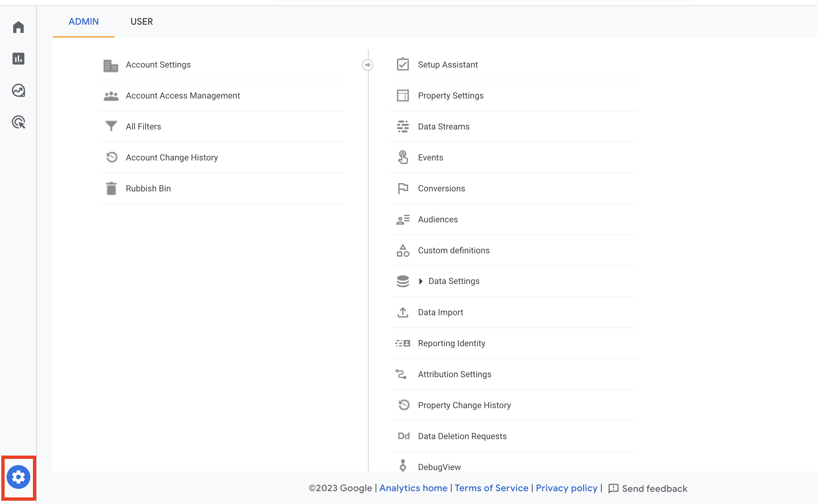Click the DebugView icon
Viewport: 817px width, 504px height.
403,466
